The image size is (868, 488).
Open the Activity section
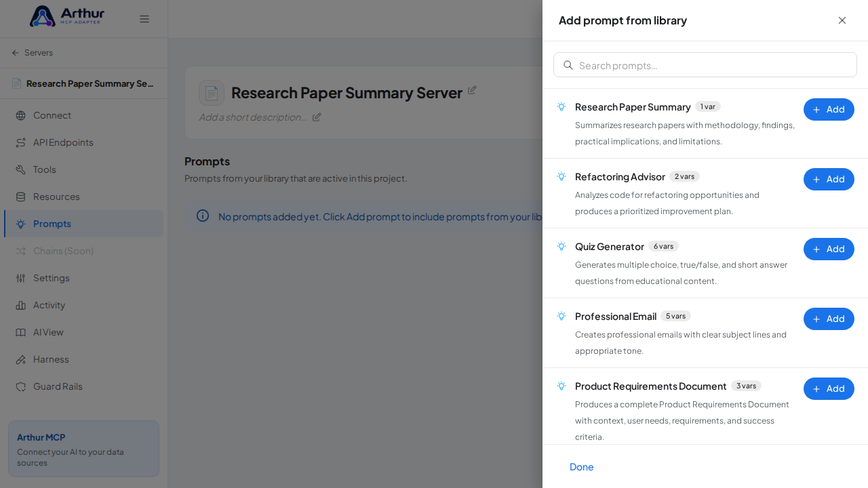83,305
